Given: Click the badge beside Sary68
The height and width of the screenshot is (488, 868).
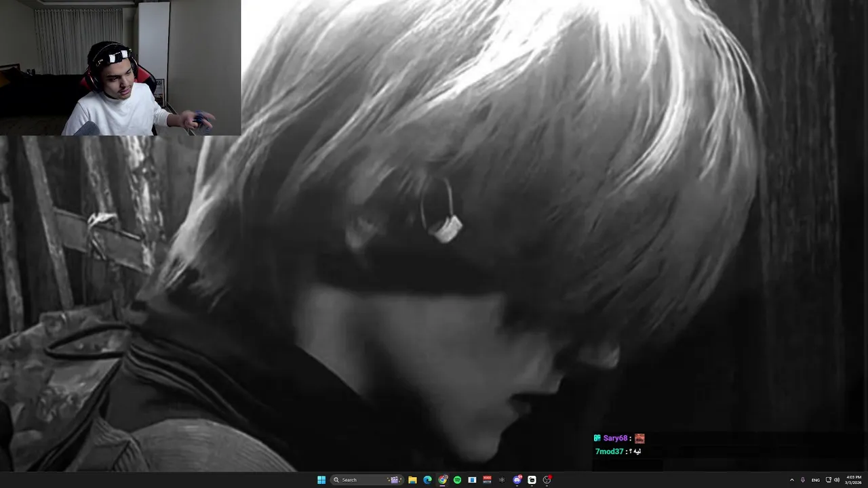Looking at the screenshot, I should click(x=597, y=439).
